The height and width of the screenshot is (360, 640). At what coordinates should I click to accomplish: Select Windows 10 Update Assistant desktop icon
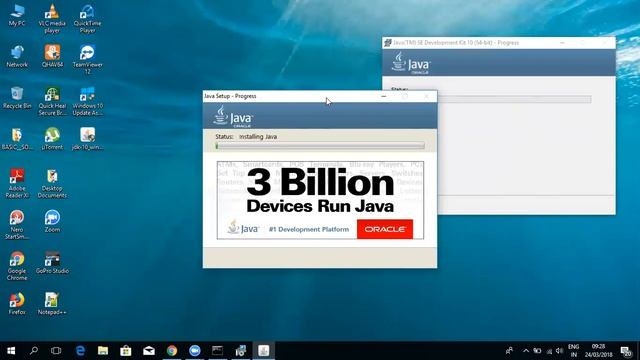(87, 101)
